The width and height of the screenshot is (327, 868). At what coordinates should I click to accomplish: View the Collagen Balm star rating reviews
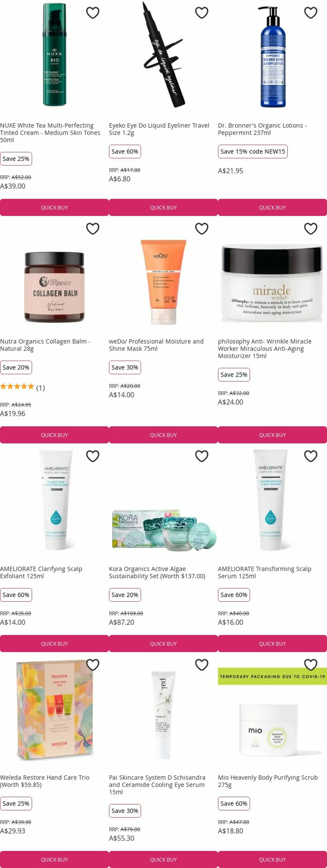[x=22, y=387]
